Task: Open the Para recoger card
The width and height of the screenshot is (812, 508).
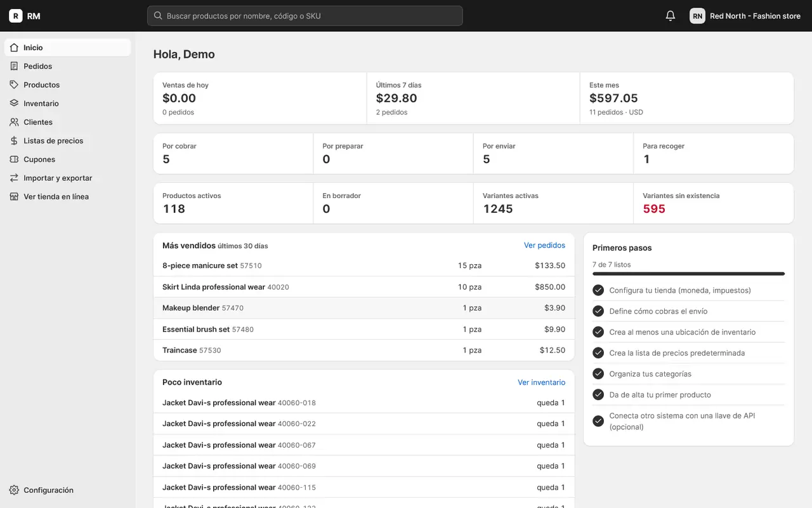Action: click(714, 153)
